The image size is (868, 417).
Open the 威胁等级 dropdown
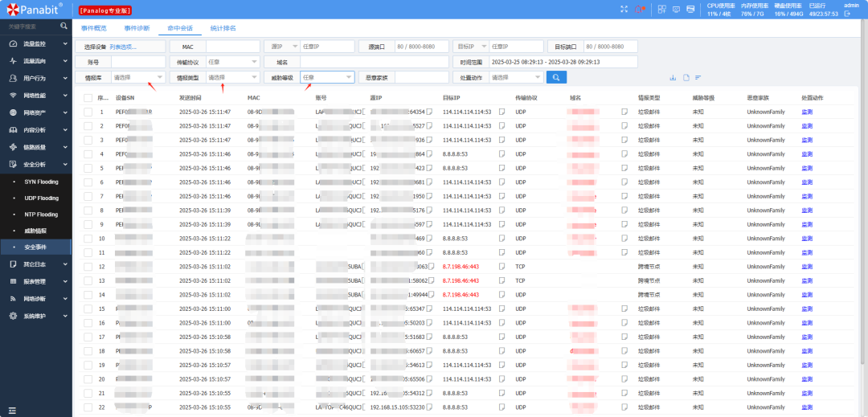tap(327, 77)
